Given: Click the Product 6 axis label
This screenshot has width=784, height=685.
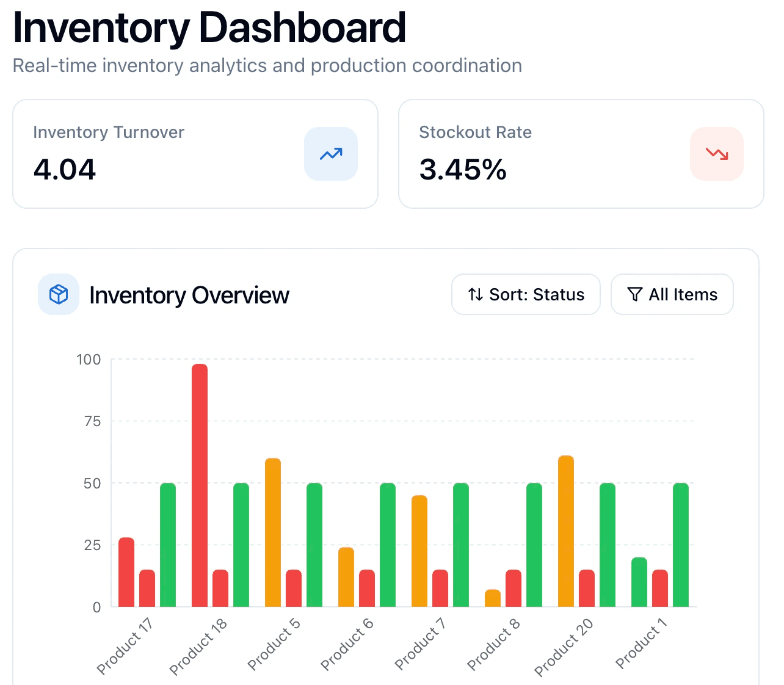Looking at the screenshot, I should point(347,643).
